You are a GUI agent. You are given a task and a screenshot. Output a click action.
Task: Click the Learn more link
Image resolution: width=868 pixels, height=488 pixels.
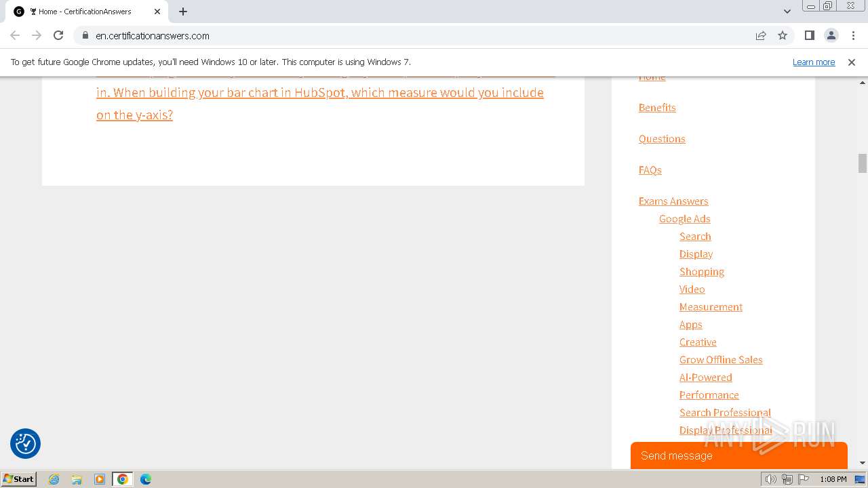click(x=814, y=62)
